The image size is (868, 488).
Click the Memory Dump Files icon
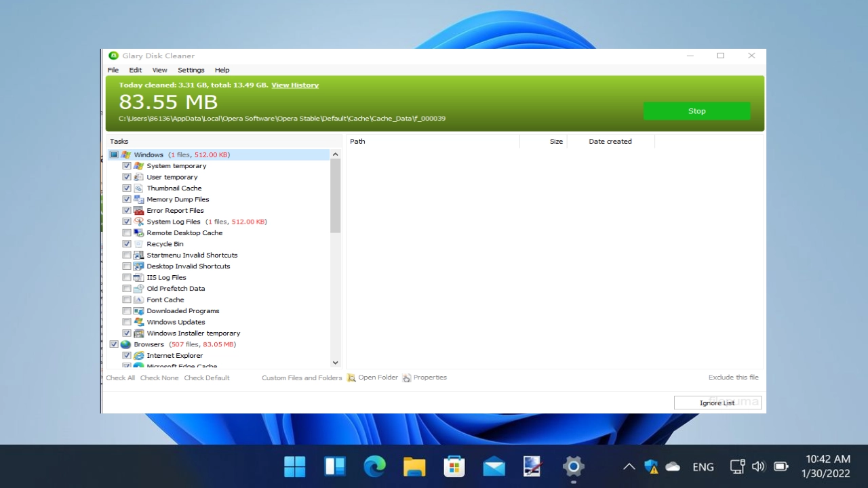[x=139, y=199]
